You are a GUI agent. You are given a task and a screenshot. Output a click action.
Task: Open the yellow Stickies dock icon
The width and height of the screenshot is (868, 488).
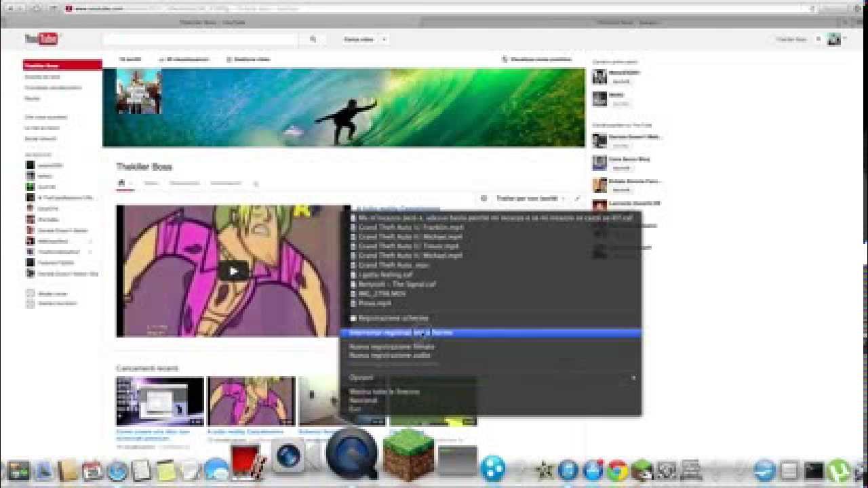(x=165, y=470)
